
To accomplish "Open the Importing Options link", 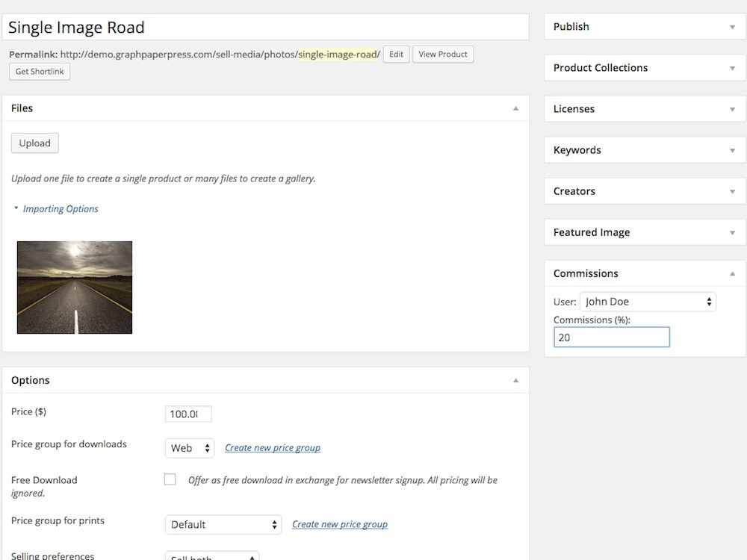I will click(61, 209).
